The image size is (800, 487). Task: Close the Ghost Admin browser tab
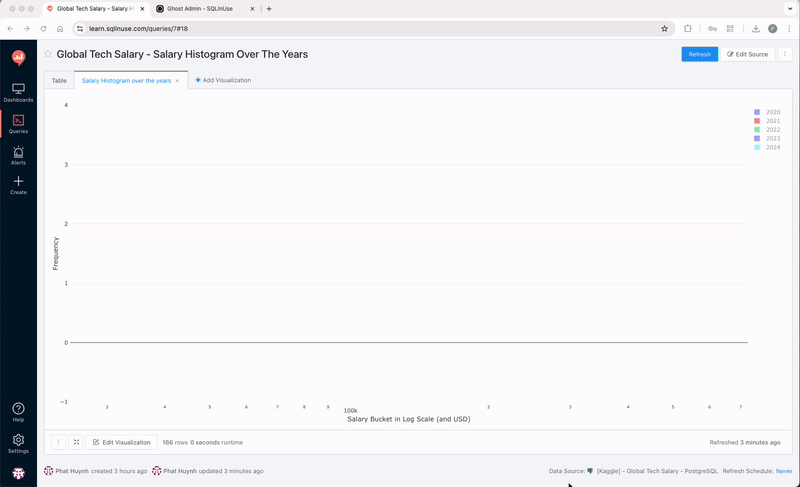pos(252,9)
